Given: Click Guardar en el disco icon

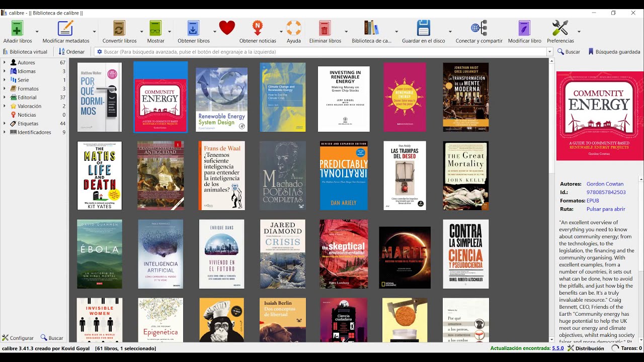Looking at the screenshot, I should pos(424,28).
